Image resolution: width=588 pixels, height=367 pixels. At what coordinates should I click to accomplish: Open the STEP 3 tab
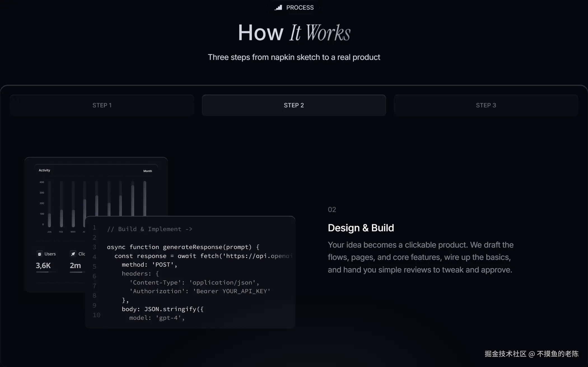point(486,105)
